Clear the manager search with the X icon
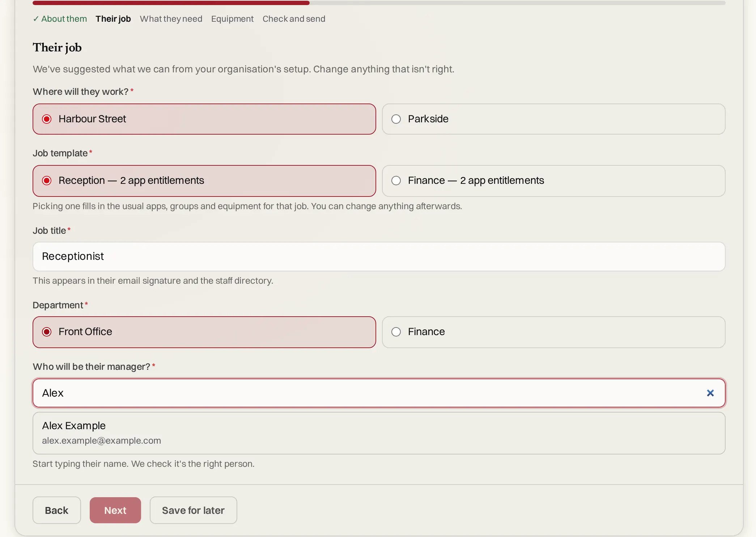This screenshot has height=537, width=756. 710,393
